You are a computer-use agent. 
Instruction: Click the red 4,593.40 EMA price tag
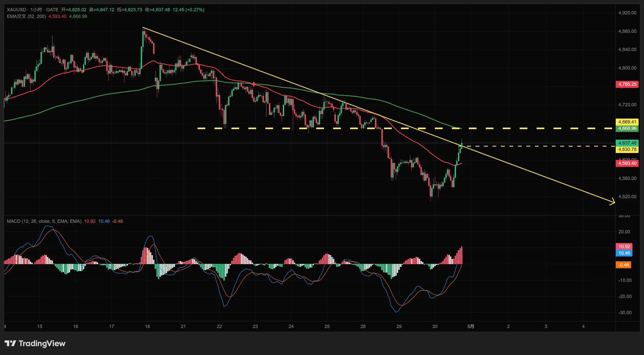627,163
